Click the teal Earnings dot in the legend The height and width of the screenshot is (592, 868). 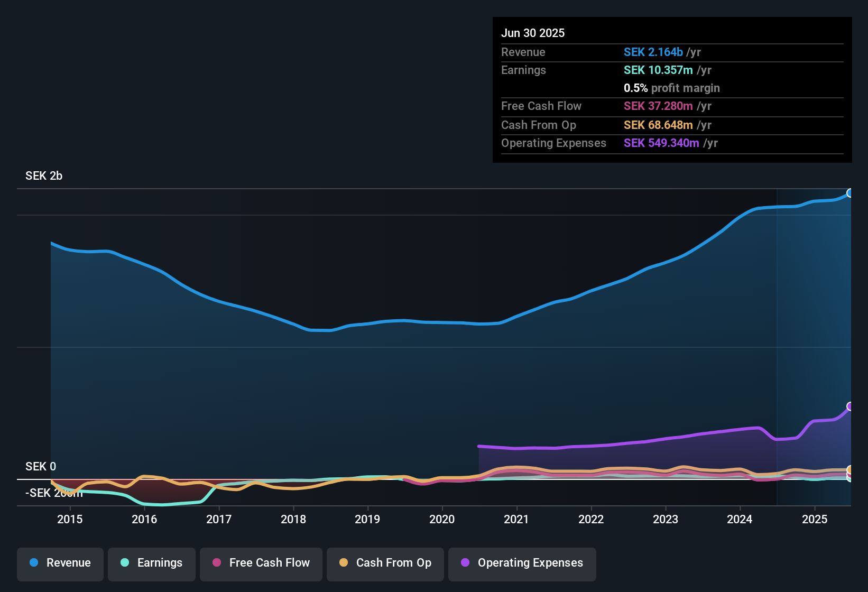(x=125, y=563)
